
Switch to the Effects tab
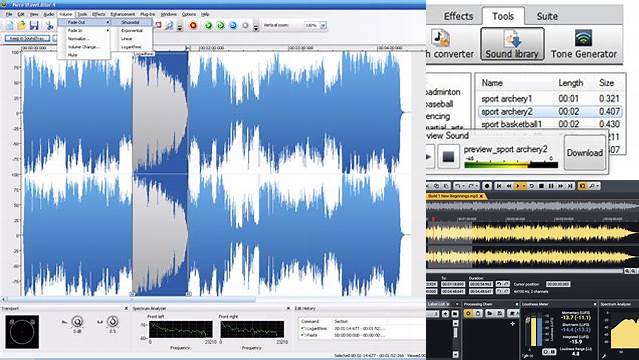(458, 16)
